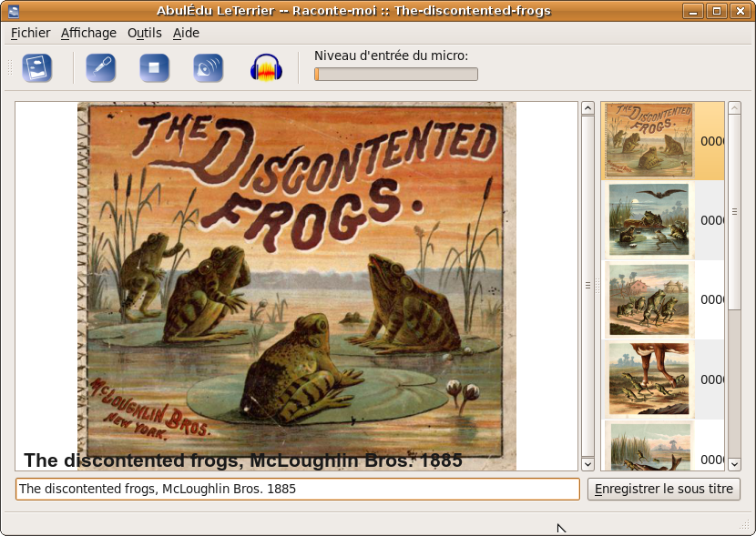
Task: Launch Audacity with the headphones icon
Action: point(266,68)
